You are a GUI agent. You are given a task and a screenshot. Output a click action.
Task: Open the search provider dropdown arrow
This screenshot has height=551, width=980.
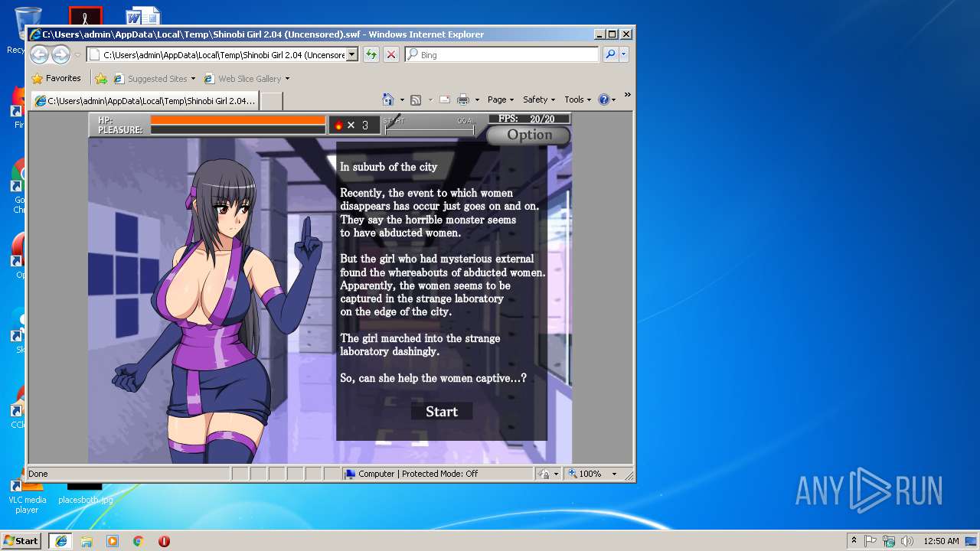[624, 54]
